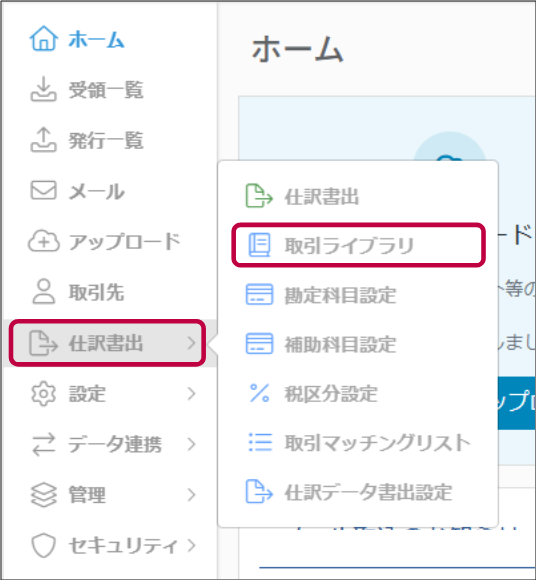This screenshot has height=580, width=536.
Task: Expand the データ連携 submenu chevron
Action: (191, 444)
